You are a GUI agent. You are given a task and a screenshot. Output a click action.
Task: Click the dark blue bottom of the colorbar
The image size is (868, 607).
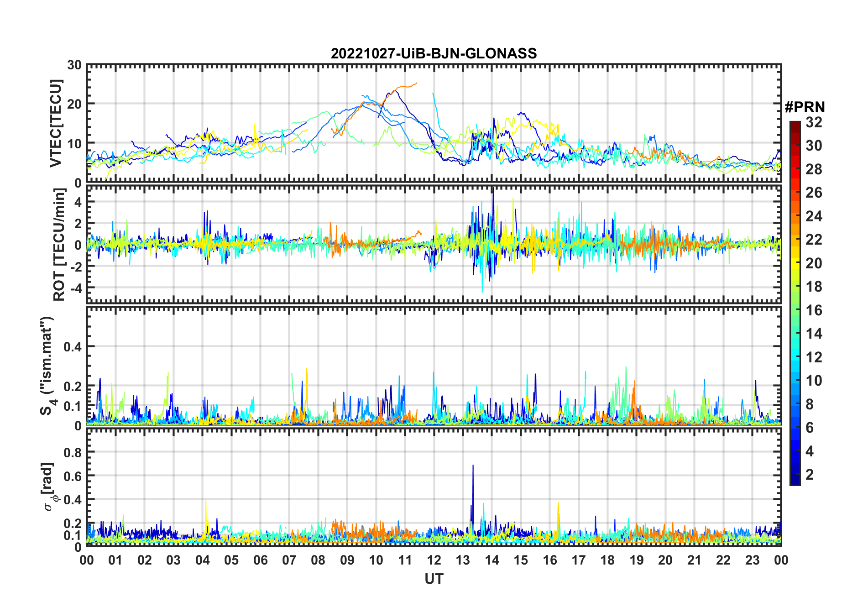pyautogui.click(x=795, y=480)
